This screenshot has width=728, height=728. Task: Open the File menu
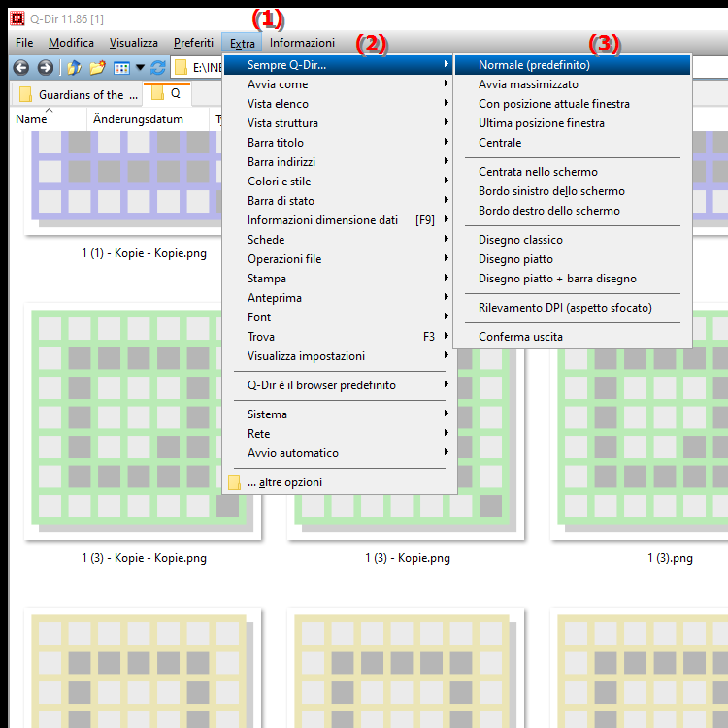pyautogui.click(x=24, y=43)
